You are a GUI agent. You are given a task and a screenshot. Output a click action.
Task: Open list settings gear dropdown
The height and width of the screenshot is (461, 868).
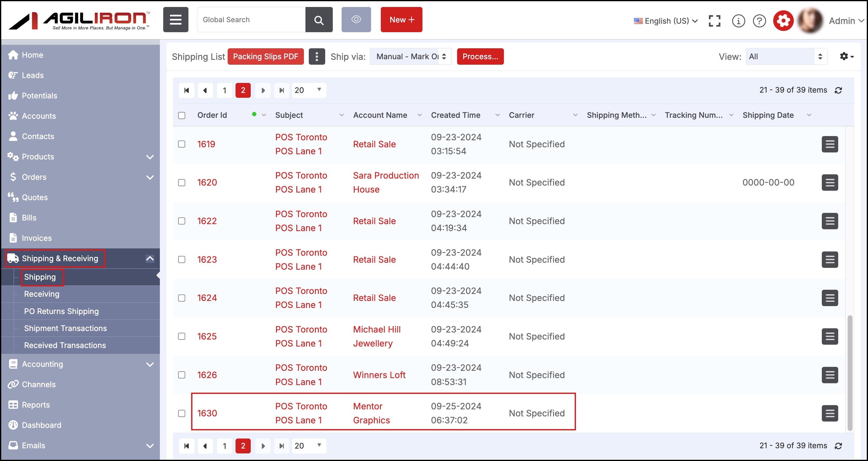tap(846, 56)
